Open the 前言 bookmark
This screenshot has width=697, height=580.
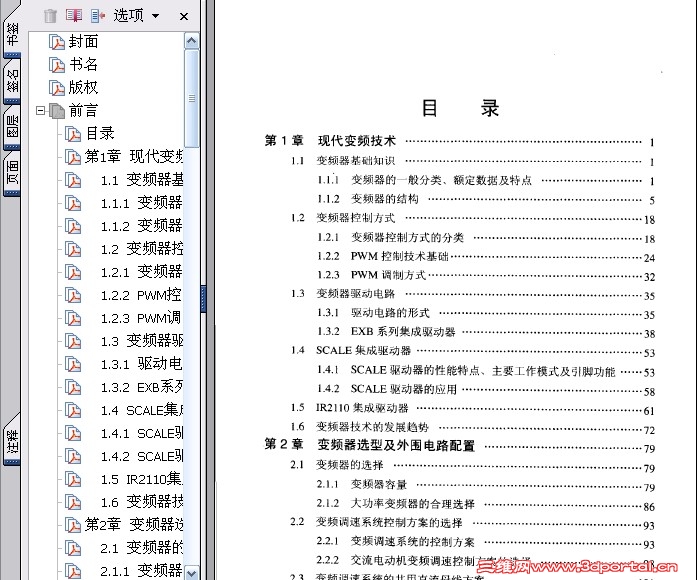pyautogui.click(x=83, y=111)
